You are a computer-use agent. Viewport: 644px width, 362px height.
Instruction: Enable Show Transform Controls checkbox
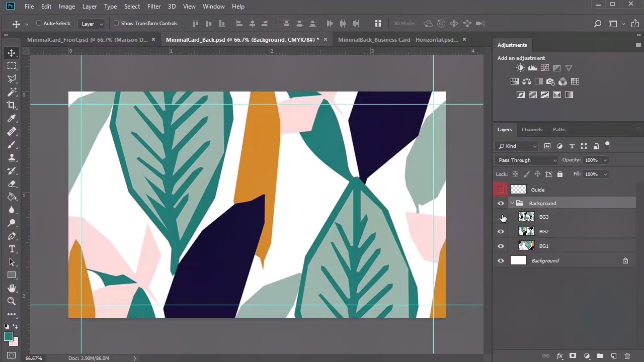(x=116, y=23)
